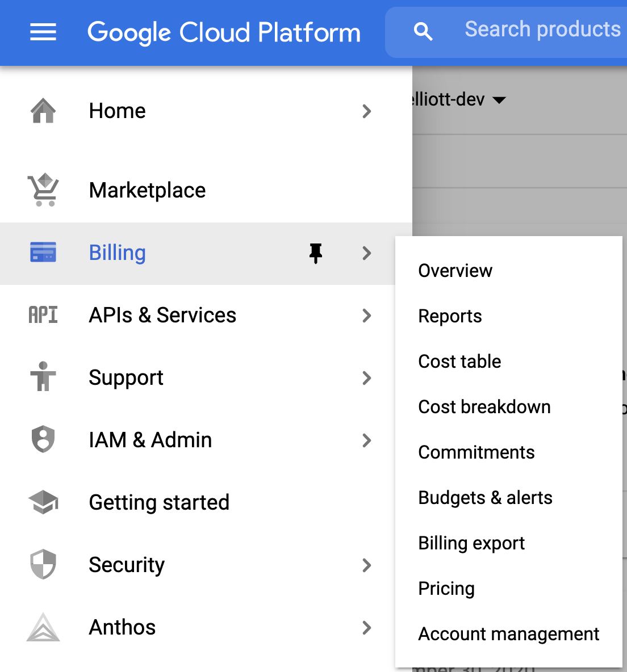Click the search magnifying glass icon

click(x=423, y=32)
